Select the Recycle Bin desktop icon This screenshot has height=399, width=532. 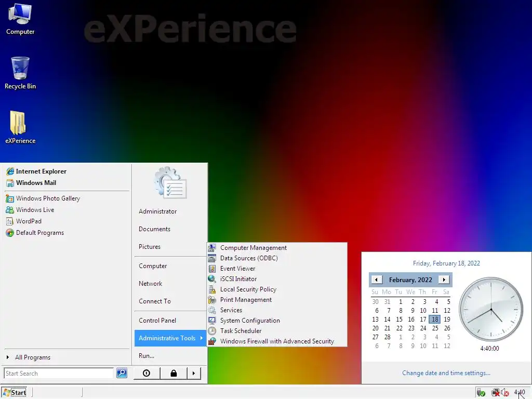tap(20, 73)
